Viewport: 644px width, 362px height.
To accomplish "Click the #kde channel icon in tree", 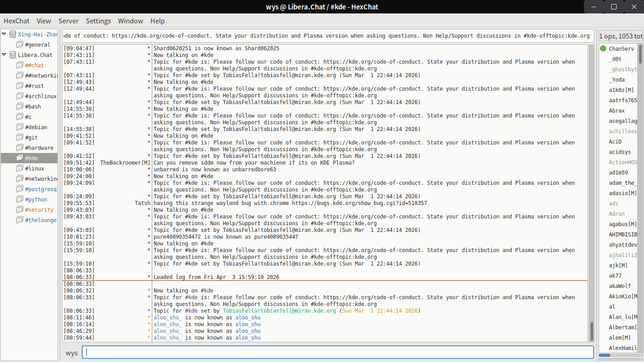I will (19, 158).
